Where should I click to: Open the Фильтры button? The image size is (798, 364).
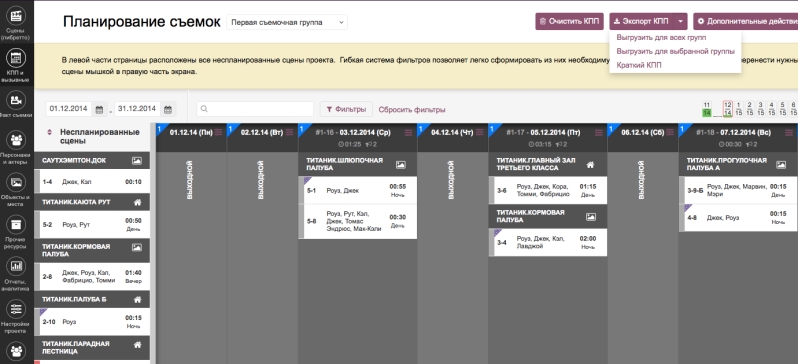click(346, 109)
